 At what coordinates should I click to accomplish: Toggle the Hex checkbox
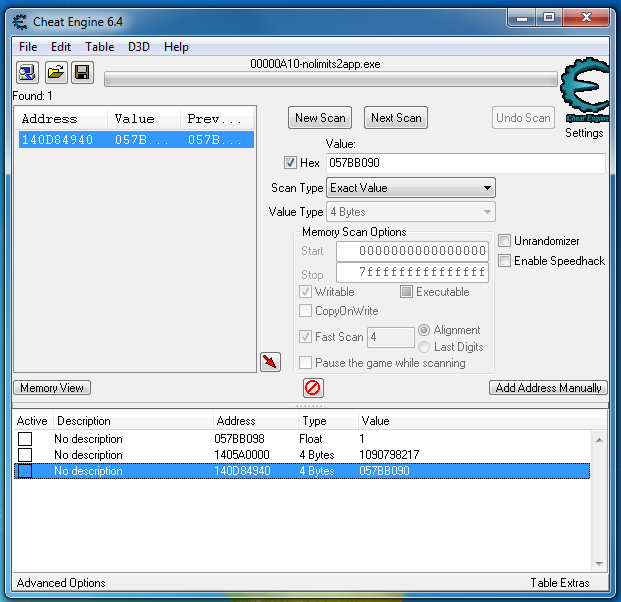point(290,162)
